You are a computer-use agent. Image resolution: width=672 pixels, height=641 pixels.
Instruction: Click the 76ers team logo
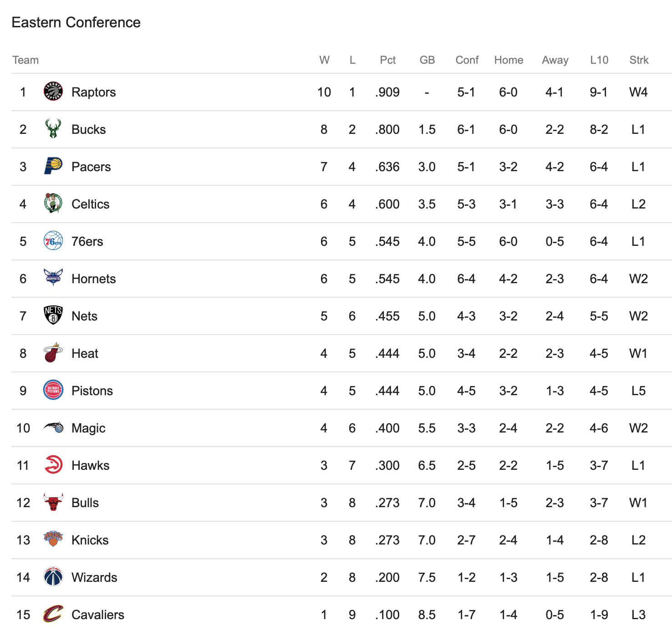pos(53,241)
